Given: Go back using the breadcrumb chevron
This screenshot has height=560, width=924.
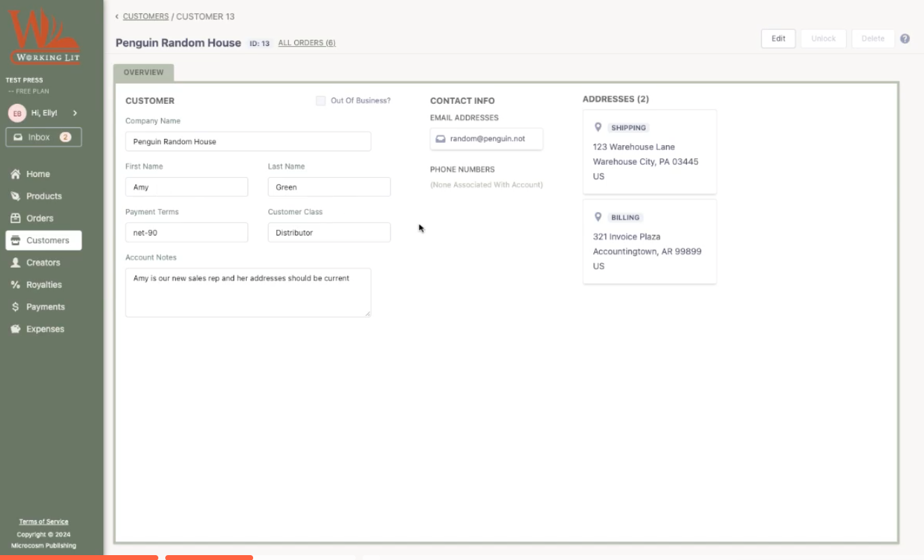Looking at the screenshot, I should tap(117, 17).
